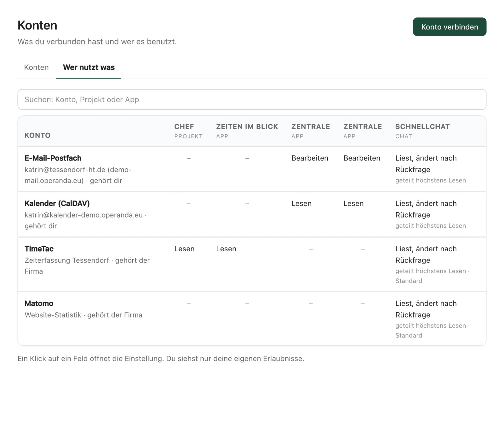Open Schnellchat permission for Matomo
504x437 pixels.
click(x=432, y=319)
